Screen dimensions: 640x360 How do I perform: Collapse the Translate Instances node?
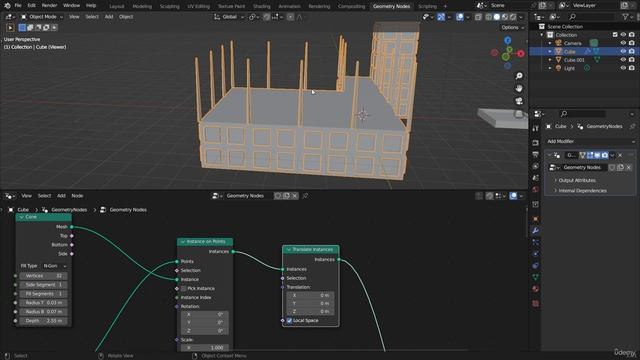(x=289, y=249)
